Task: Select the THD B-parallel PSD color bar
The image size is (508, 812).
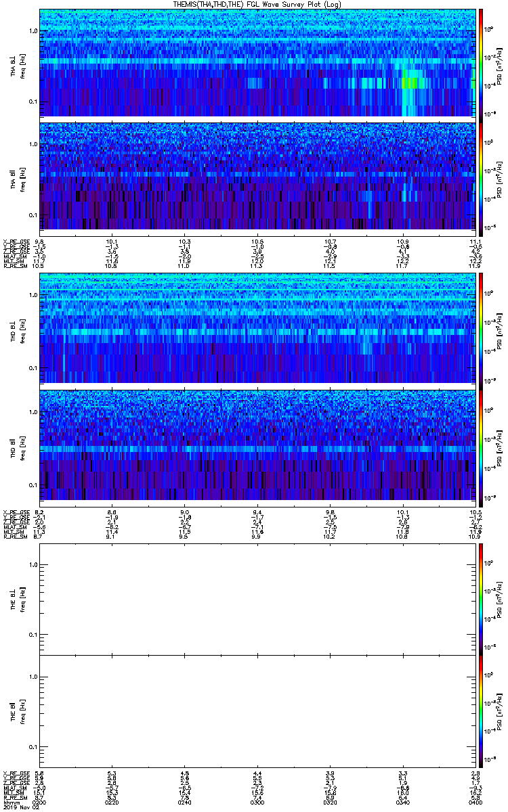Action: [481, 447]
